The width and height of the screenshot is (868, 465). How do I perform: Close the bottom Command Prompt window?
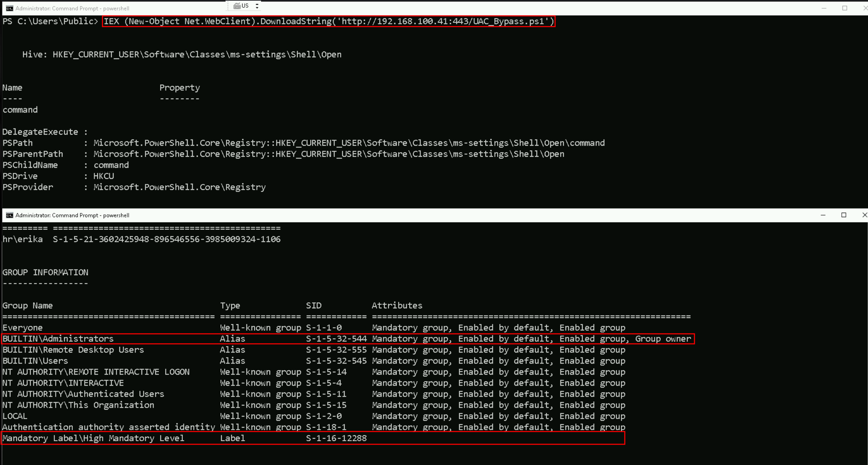coord(864,215)
